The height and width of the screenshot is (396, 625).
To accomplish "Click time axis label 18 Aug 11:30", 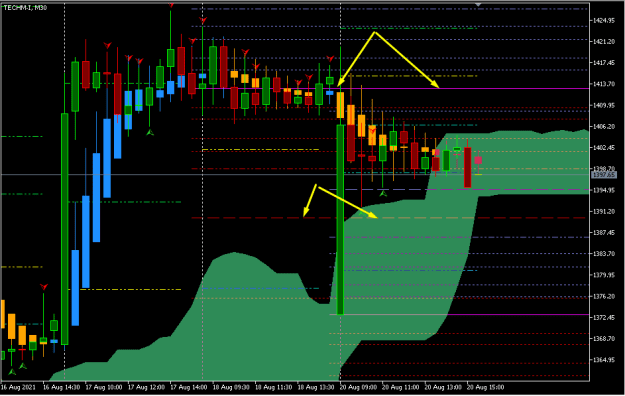I will pyautogui.click(x=273, y=387).
